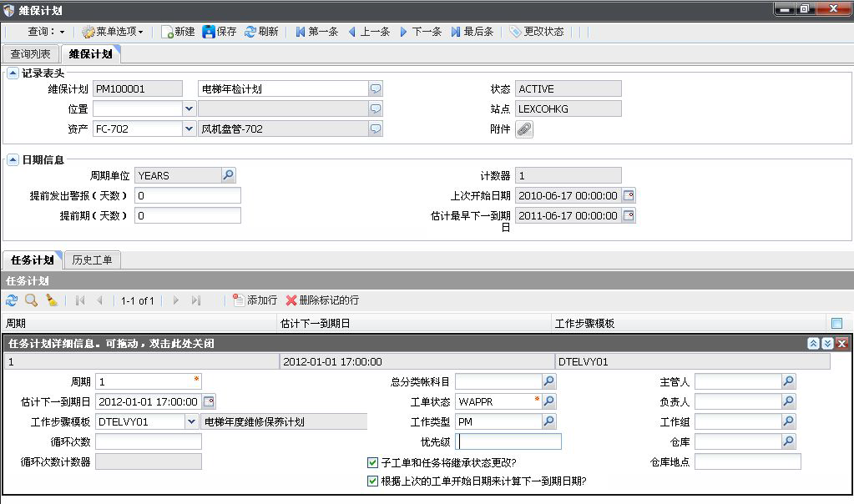Click the 提前发出警报(天数) input field

pyautogui.click(x=187, y=195)
